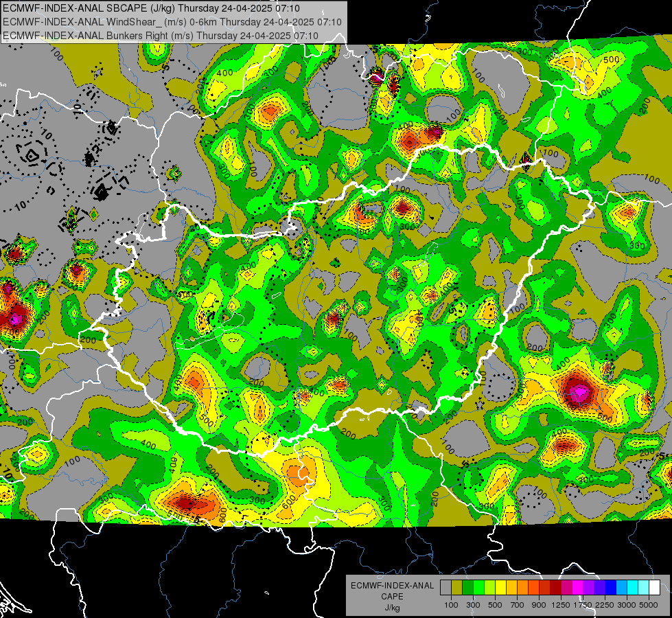
Task: Select the bright cyan legend swatch
Action: click(633, 587)
